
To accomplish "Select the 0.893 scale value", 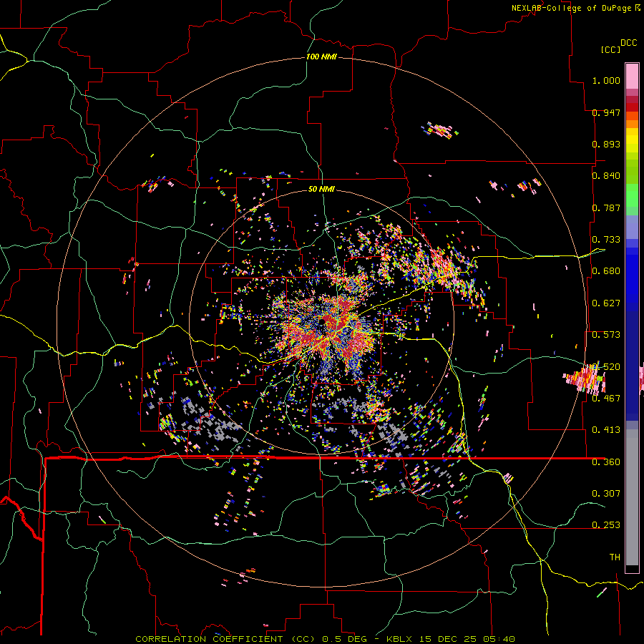I will pos(606,144).
